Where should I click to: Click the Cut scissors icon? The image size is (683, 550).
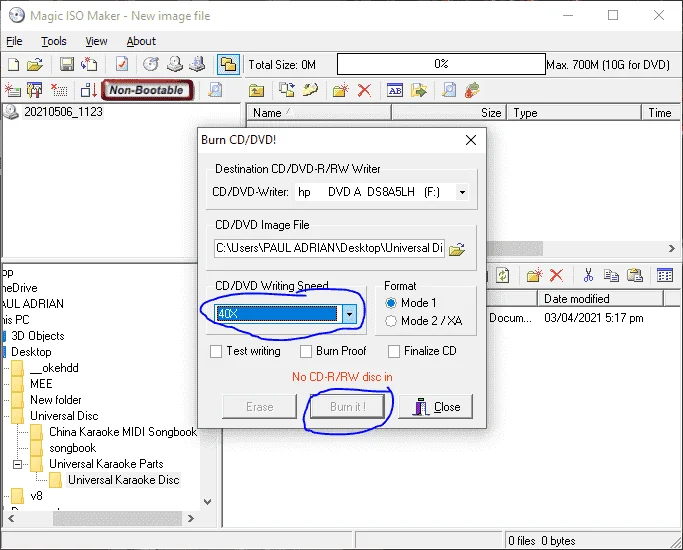click(x=588, y=275)
